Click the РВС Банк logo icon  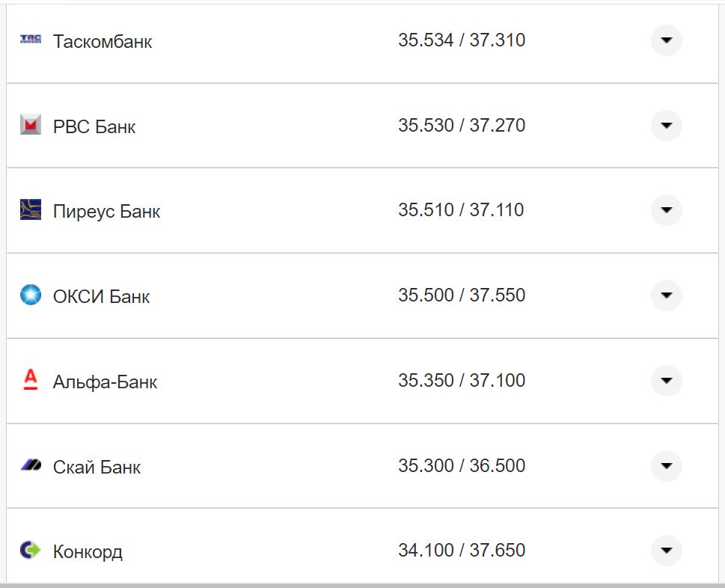coord(31,125)
